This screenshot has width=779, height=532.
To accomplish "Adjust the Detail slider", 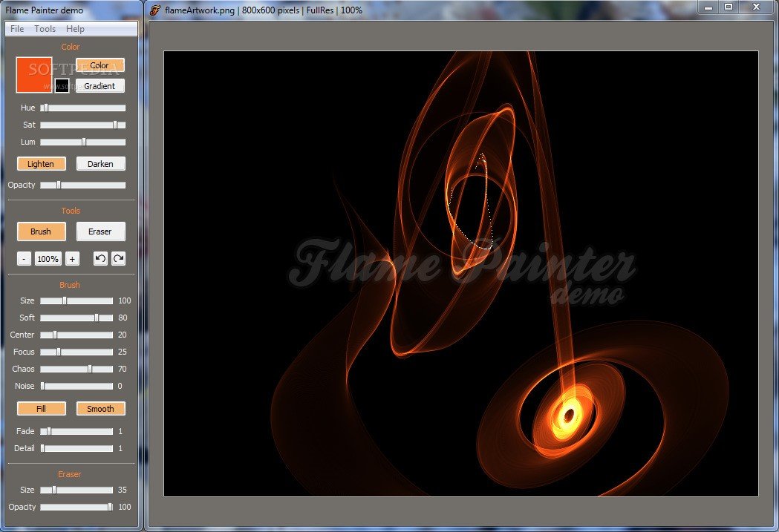I will pos(76,448).
